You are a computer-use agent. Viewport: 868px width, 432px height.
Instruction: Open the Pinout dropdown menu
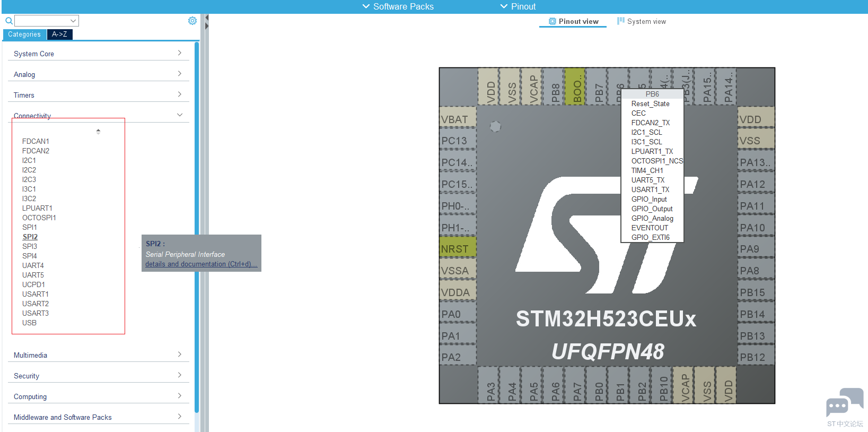(x=518, y=6)
